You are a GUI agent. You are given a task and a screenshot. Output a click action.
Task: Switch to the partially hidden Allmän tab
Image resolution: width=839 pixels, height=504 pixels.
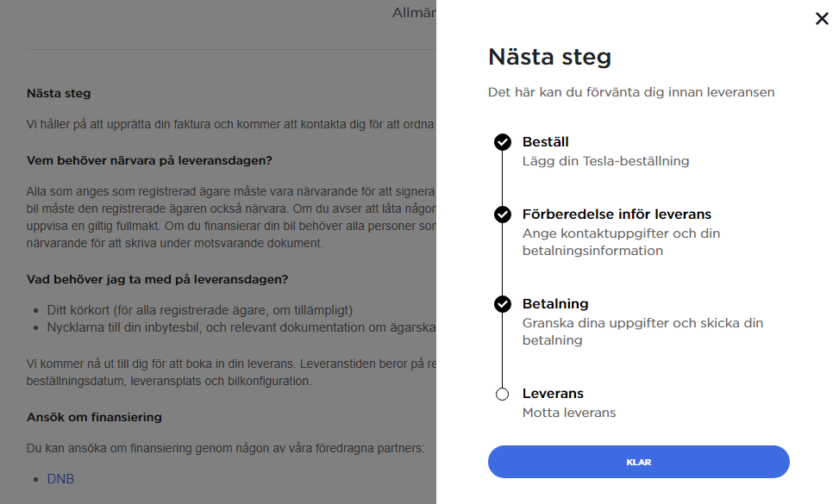[414, 13]
